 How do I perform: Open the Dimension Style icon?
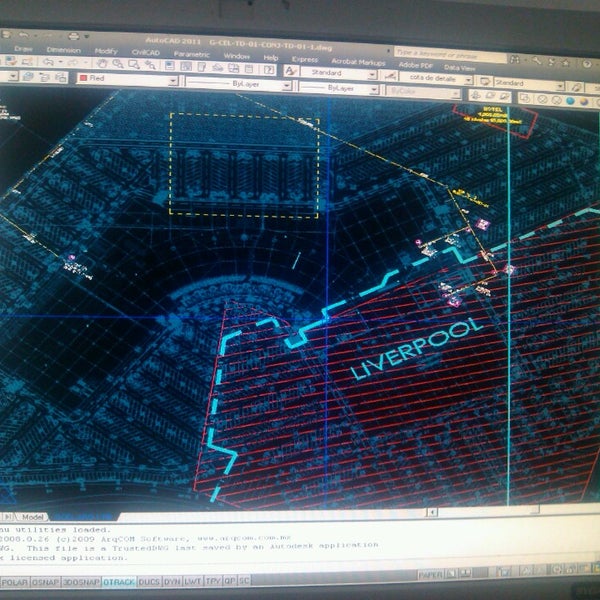pos(390,75)
